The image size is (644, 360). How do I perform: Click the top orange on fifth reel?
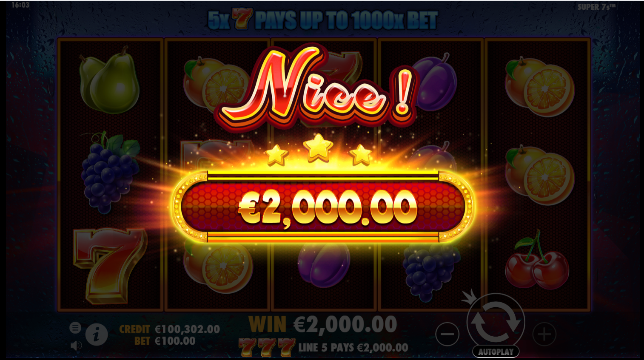pyautogui.click(x=539, y=87)
